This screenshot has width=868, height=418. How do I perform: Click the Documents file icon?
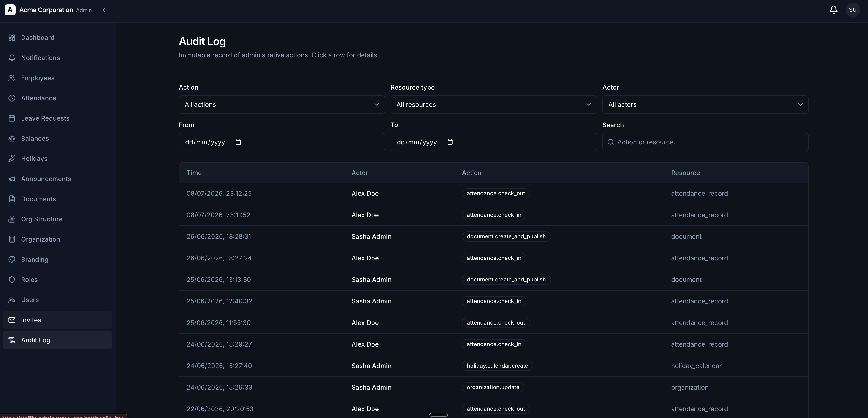pyautogui.click(x=12, y=199)
